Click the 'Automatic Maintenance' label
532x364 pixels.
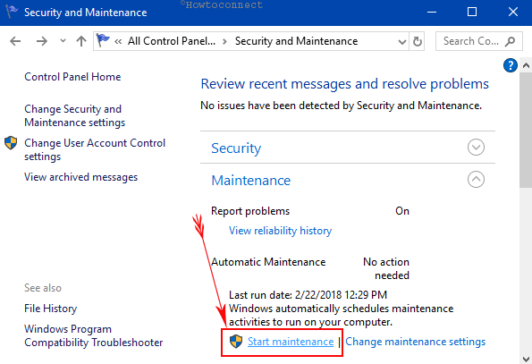pos(268,262)
